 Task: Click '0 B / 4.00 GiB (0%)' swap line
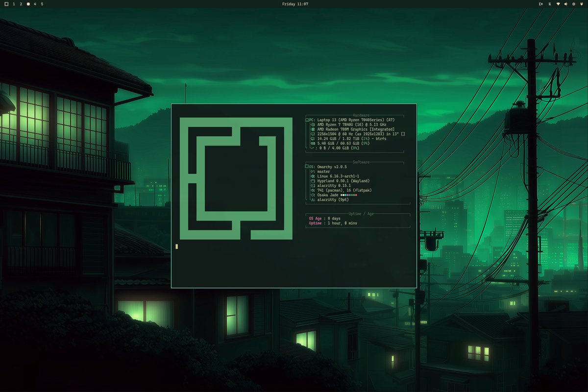click(339, 148)
